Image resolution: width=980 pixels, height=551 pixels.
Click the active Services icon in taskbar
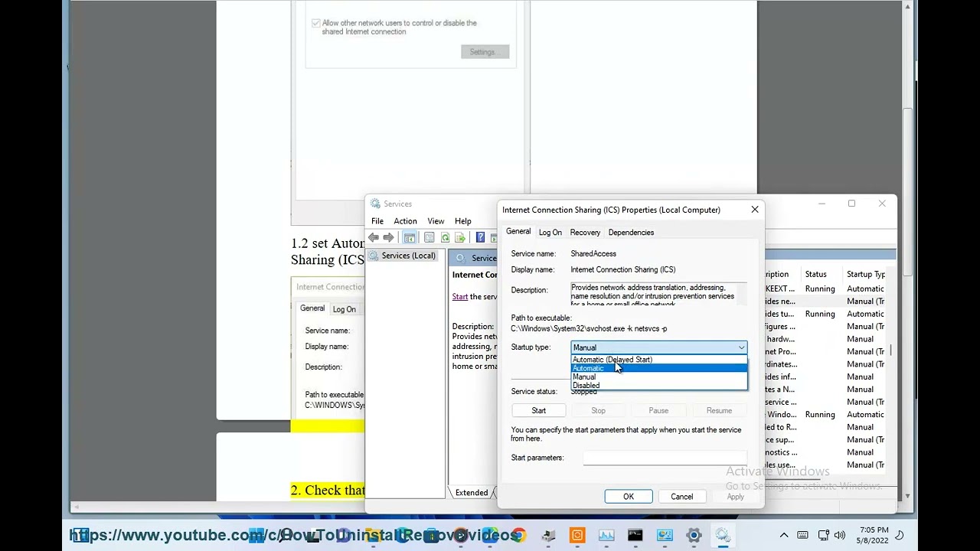[x=723, y=536]
